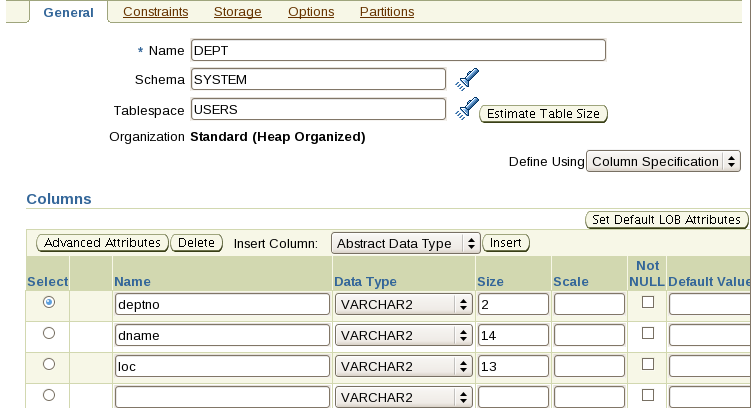This screenshot has height=408, width=751.
Task: Click the Advanced Attributes button
Action: (x=103, y=242)
